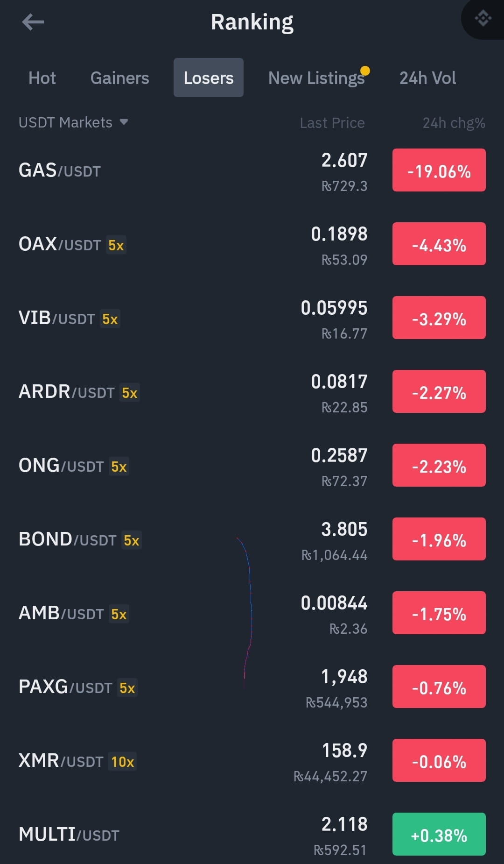Tap the green +0.38% button for MULTI
The image size is (504, 864).
(x=439, y=834)
